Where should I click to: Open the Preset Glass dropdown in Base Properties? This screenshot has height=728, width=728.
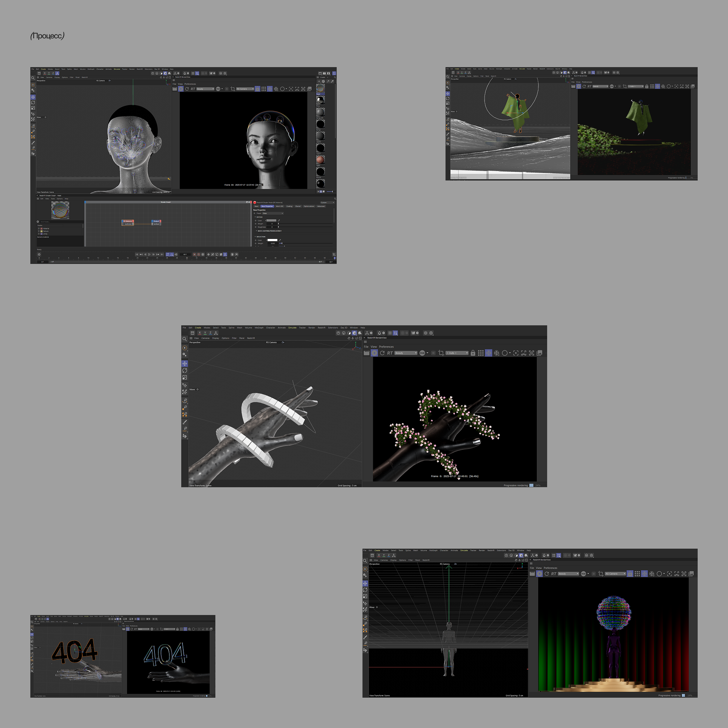(272, 213)
